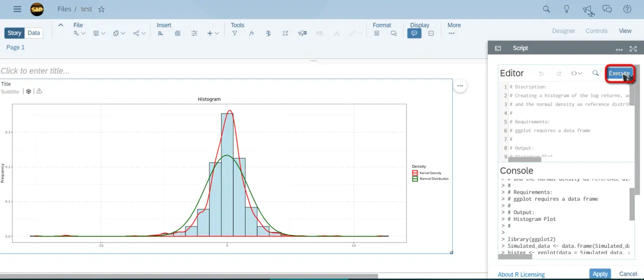Mark story as favorite with star icon
This screenshot has height=280, width=644.
(x=101, y=9)
